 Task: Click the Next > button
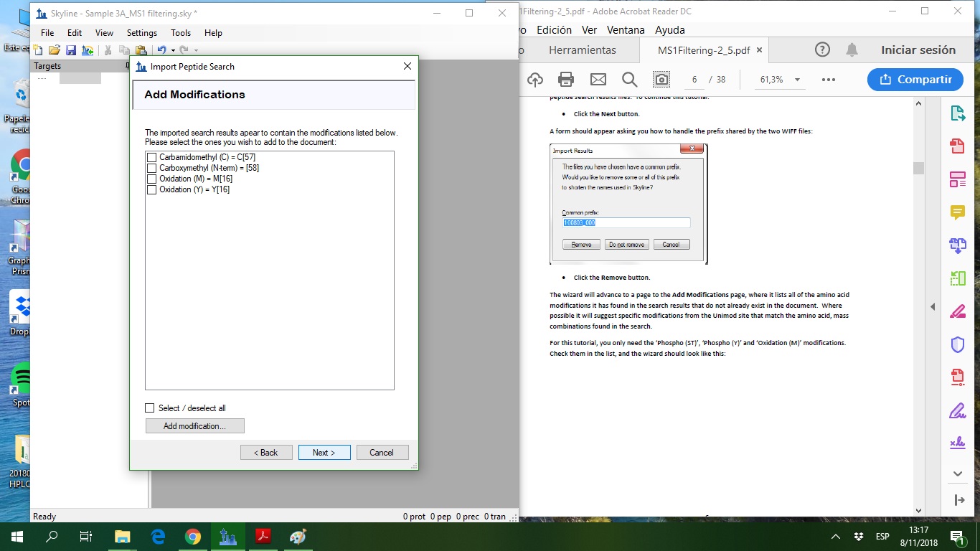(x=324, y=453)
